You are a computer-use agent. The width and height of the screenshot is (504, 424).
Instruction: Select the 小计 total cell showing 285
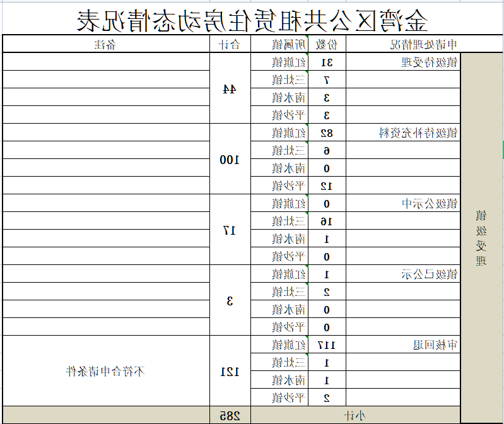pyautogui.click(x=230, y=415)
